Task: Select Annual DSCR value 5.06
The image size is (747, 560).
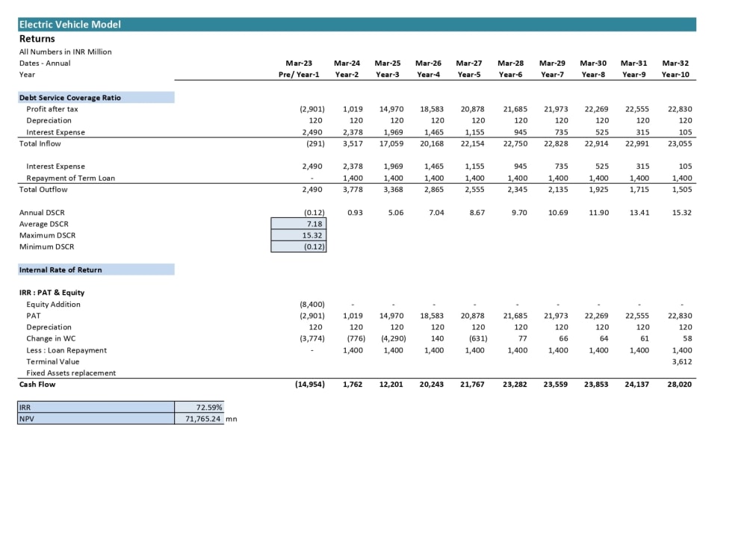Action: 395,213
